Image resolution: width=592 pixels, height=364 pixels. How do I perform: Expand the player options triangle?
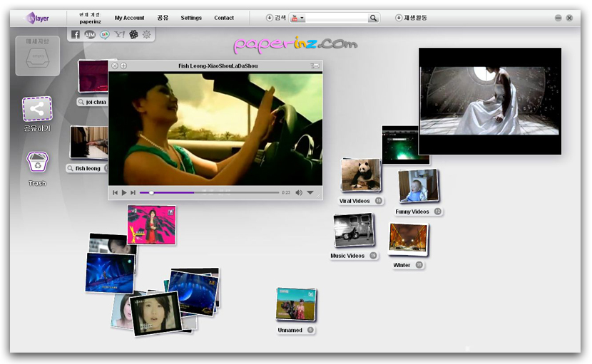tap(310, 193)
